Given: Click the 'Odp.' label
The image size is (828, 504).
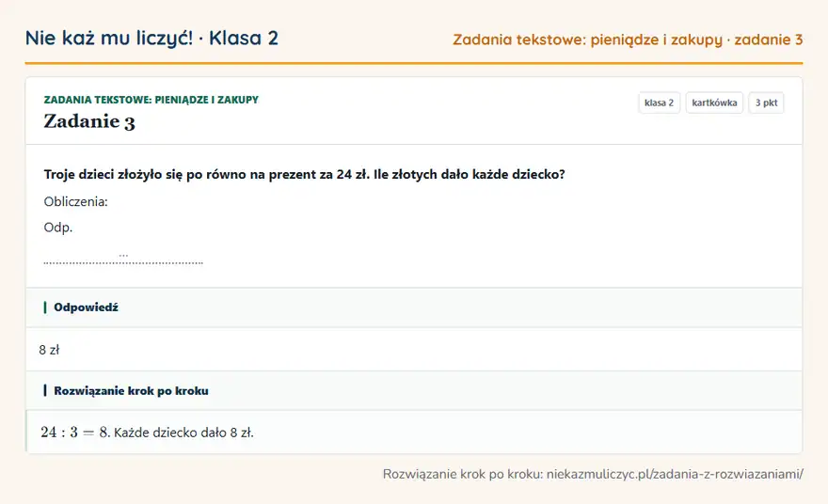Looking at the screenshot, I should 58,228.
